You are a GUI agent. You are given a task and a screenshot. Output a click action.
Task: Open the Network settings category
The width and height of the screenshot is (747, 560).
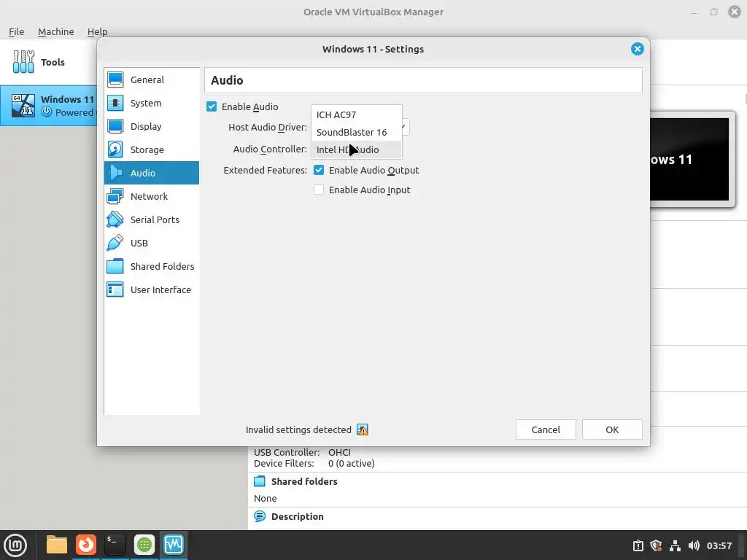(x=152, y=196)
